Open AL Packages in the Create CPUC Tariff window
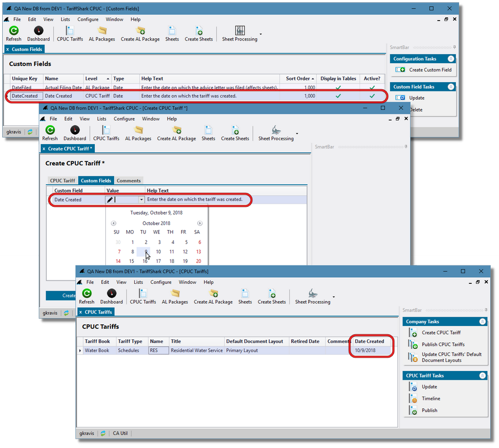Screen dimensions: 499x448 pyautogui.click(x=138, y=133)
